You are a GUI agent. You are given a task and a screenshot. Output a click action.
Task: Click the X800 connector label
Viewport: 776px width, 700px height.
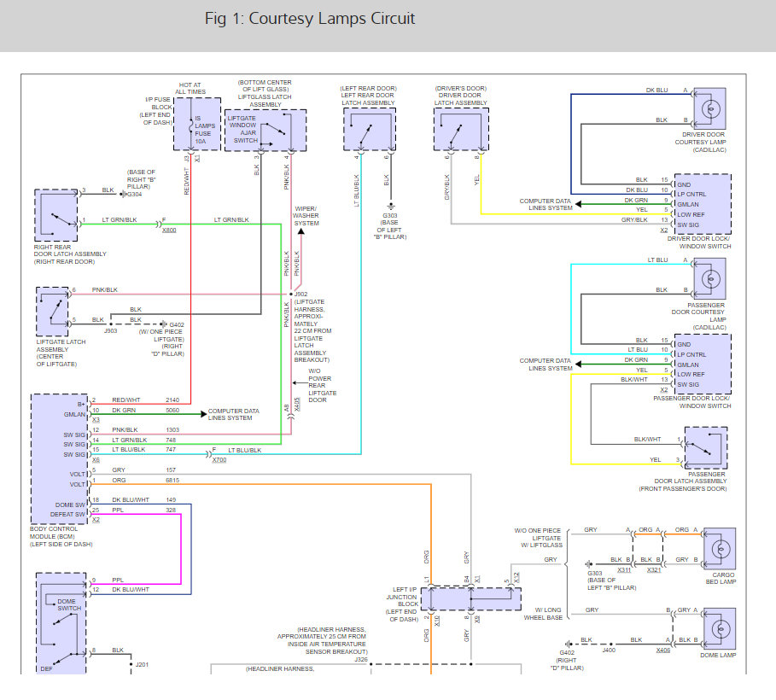click(x=169, y=230)
